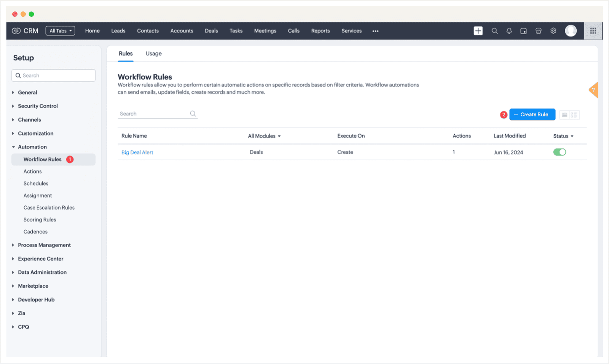
Task: Expand the Developer Hub section
Action: tap(36, 300)
